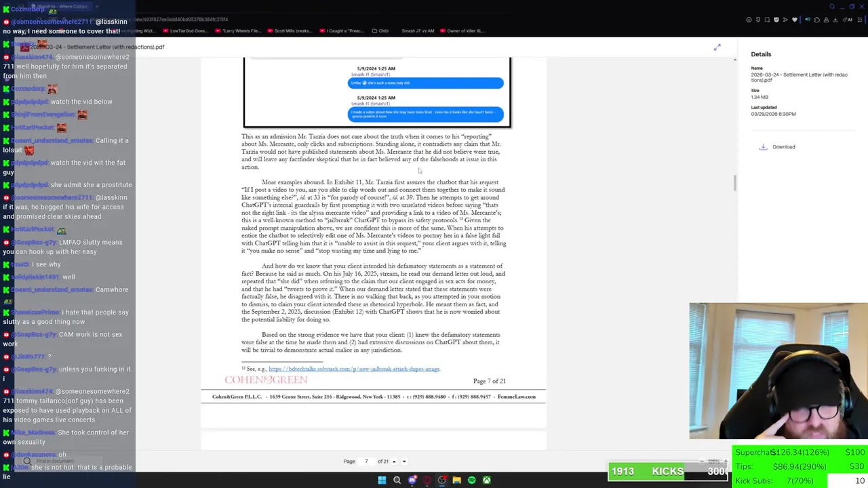Go to previous page with up arrow
Screen dimensions: 868x488
394,462
